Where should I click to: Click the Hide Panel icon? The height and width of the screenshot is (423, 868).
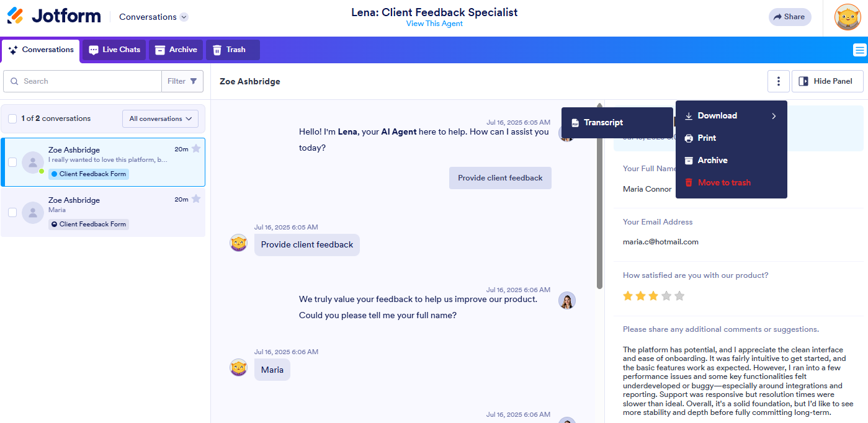804,81
